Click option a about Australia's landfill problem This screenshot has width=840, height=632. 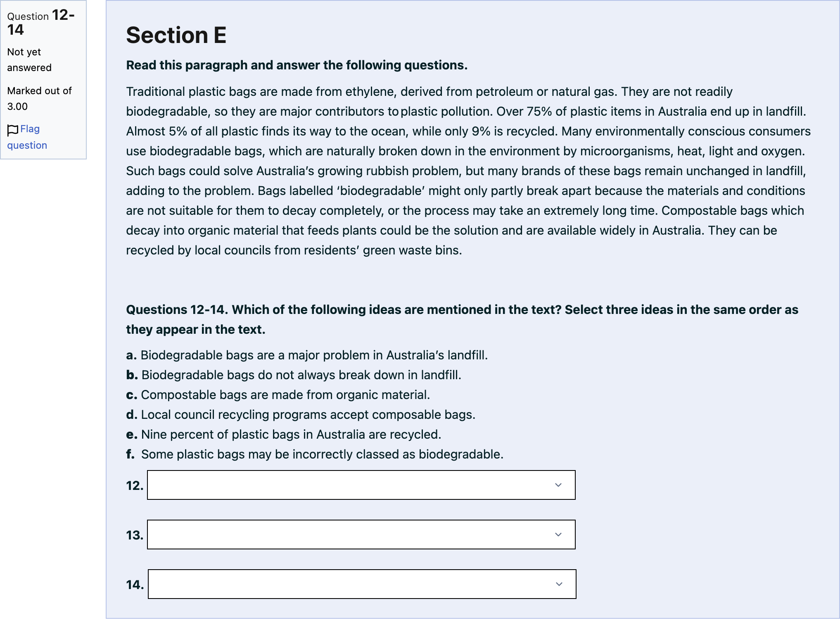[x=307, y=355]
